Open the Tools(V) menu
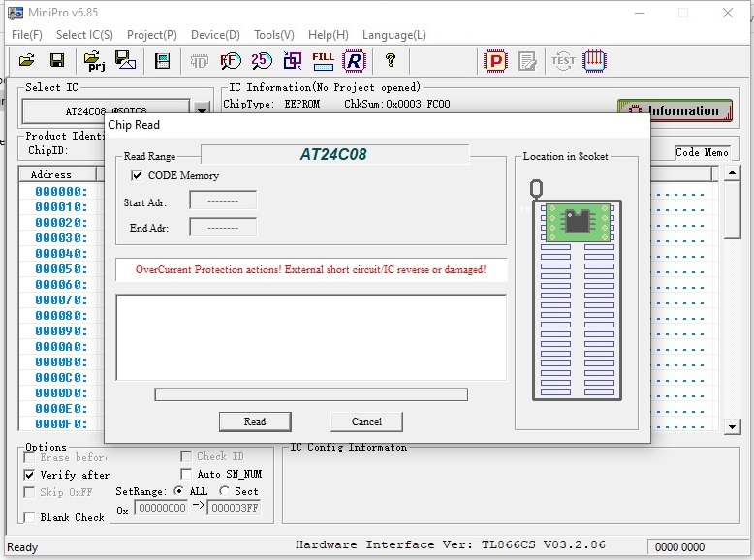 pyautogui.click(x=274, y=35)
